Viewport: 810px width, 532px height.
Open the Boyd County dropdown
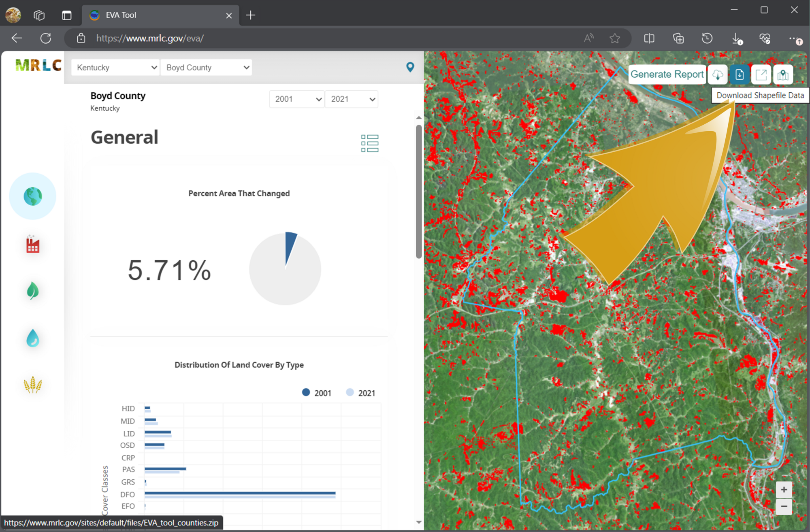[x=206, y=67]
